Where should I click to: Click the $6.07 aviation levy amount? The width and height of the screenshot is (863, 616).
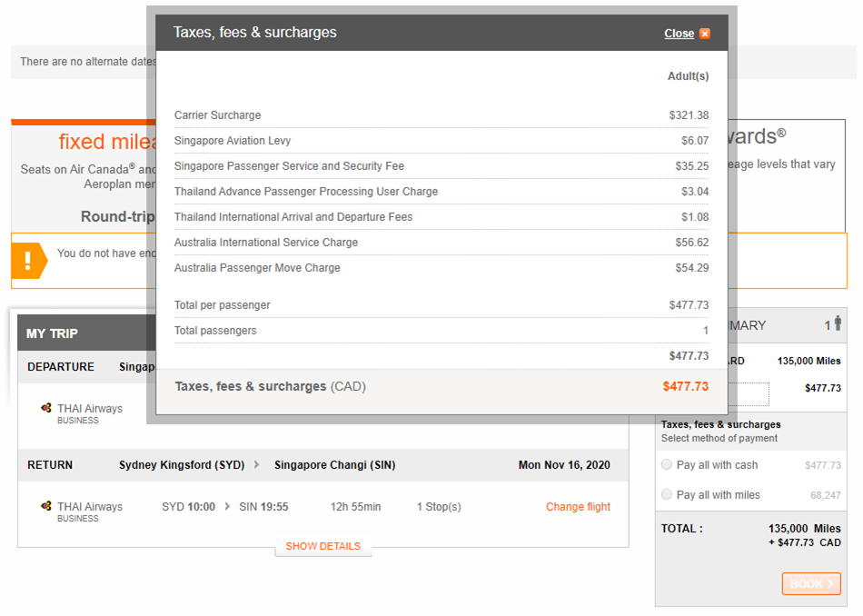click(x=695, y=141)
